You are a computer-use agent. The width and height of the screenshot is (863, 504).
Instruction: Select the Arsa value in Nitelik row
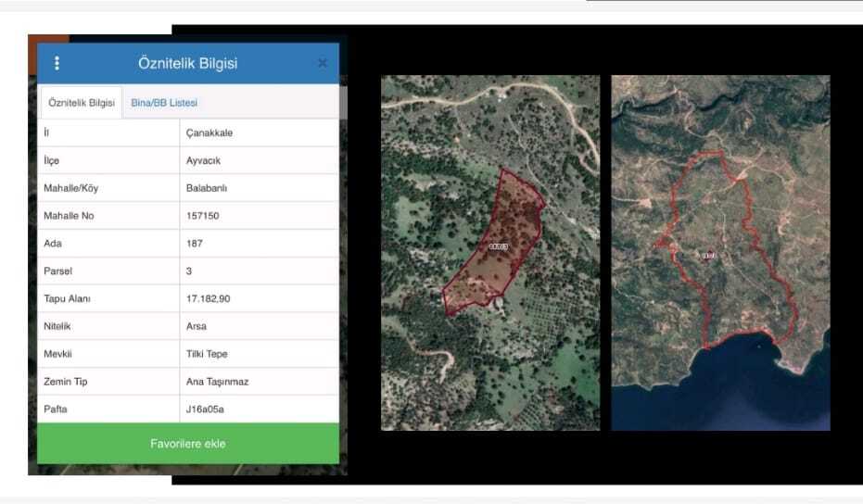click(197, 326)
